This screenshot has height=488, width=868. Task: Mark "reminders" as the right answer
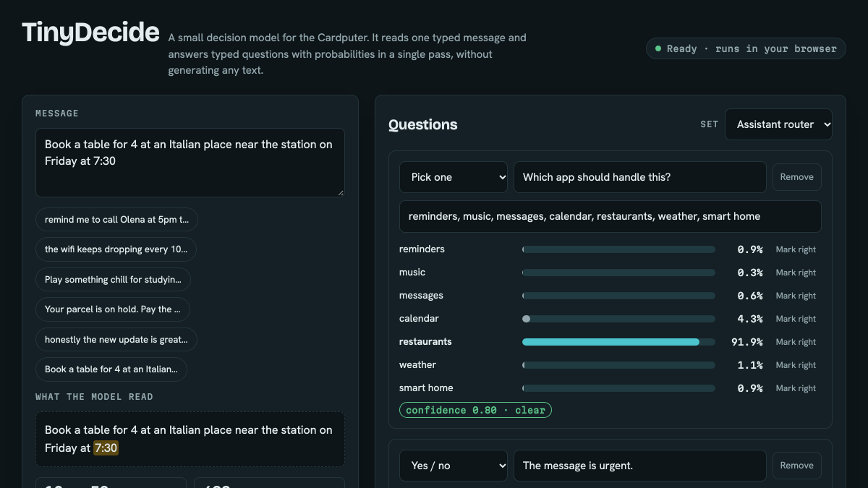796,249
